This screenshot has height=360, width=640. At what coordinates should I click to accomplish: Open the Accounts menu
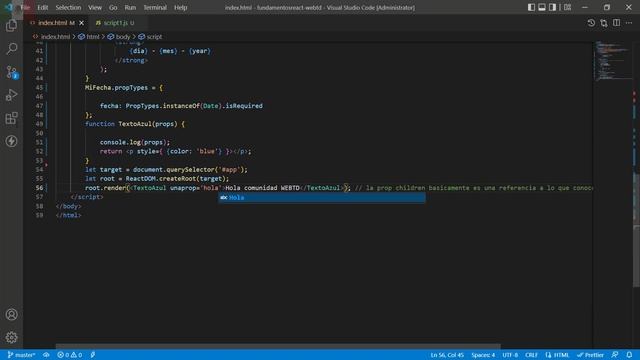[x=11, y=314]
